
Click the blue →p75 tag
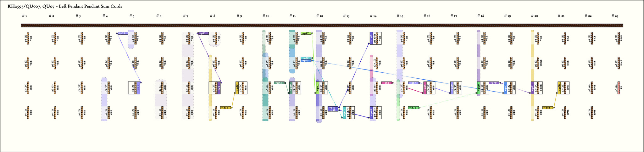coord(306,61)
